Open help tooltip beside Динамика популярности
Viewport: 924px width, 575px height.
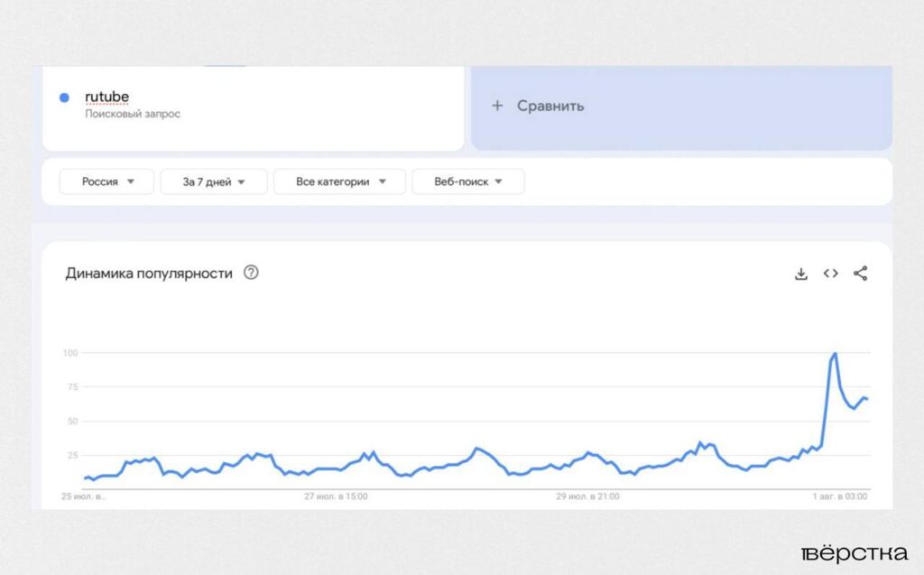tap(251, 273)
